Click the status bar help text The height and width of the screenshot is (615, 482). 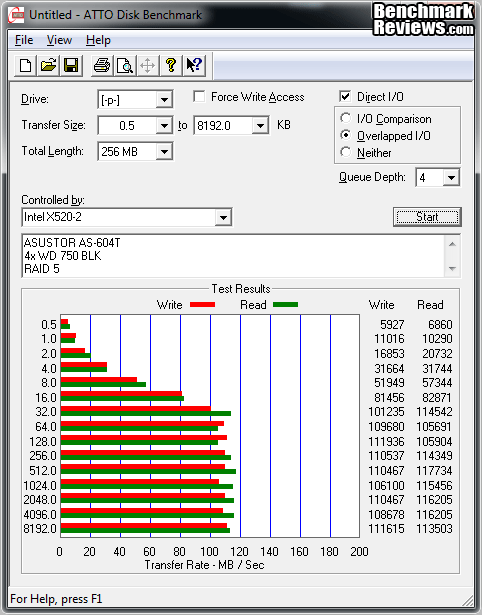(56, 599)
